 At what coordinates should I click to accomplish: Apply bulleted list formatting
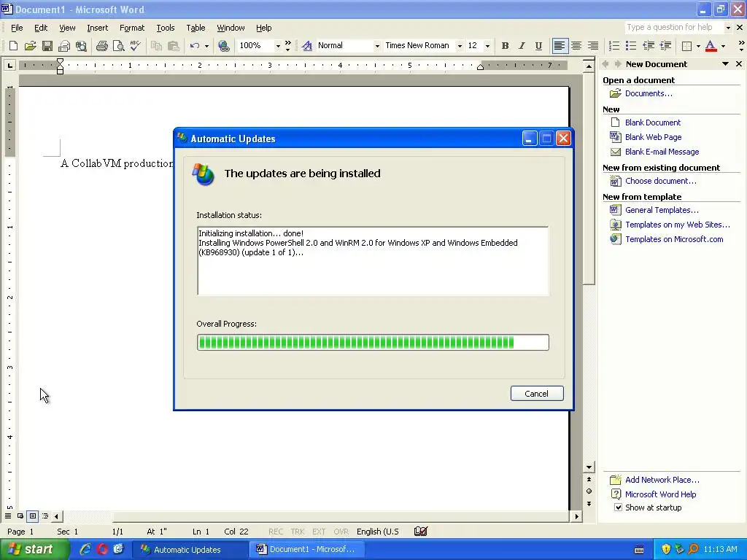pyautogui.click(x=631, y=46)
